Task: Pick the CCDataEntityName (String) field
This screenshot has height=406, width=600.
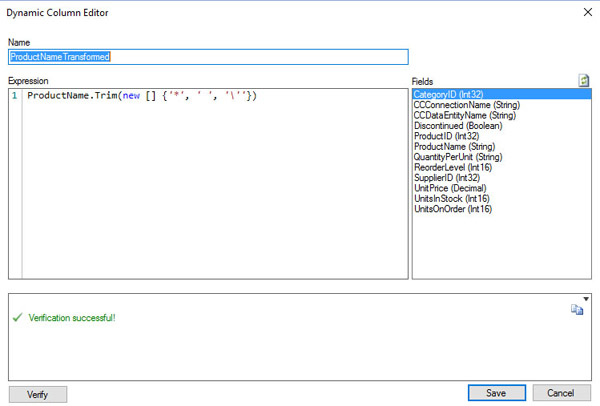Action: click(x=465, y=115)
